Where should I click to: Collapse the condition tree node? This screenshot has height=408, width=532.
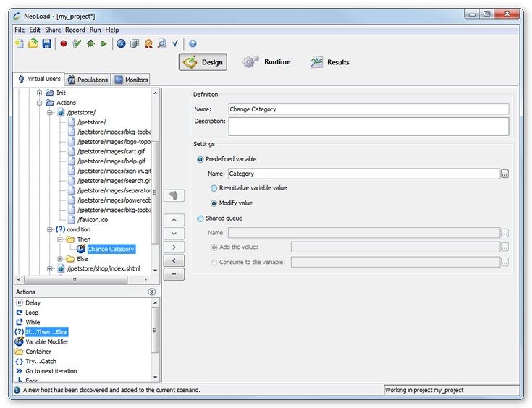point(51,229)
